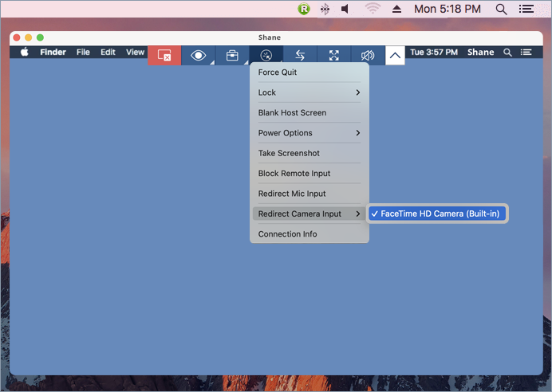Toggle Blank Host Screen

pos(292,113)
